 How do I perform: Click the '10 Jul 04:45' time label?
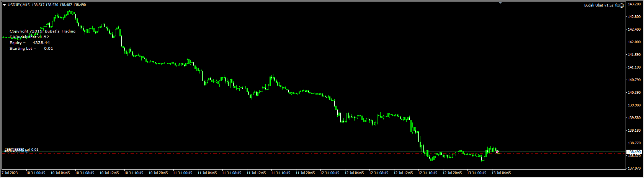tap(60, 173)
